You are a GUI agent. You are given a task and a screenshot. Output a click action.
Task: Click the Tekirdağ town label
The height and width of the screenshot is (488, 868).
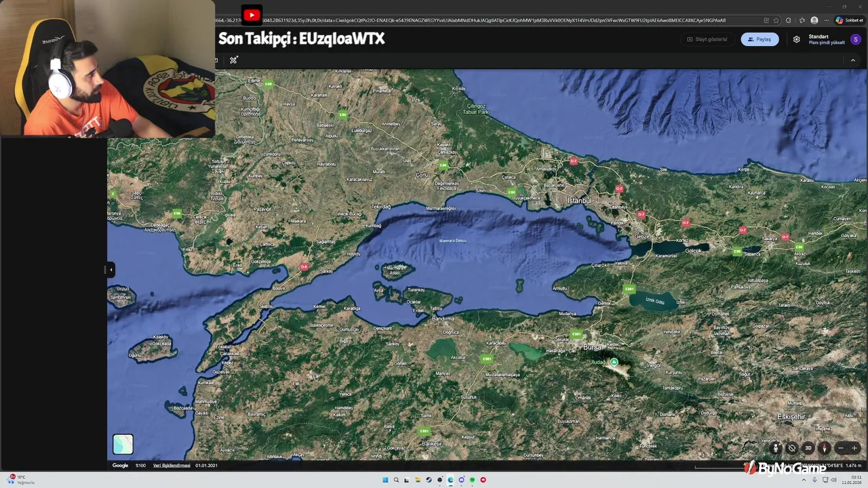pos(381,206)
